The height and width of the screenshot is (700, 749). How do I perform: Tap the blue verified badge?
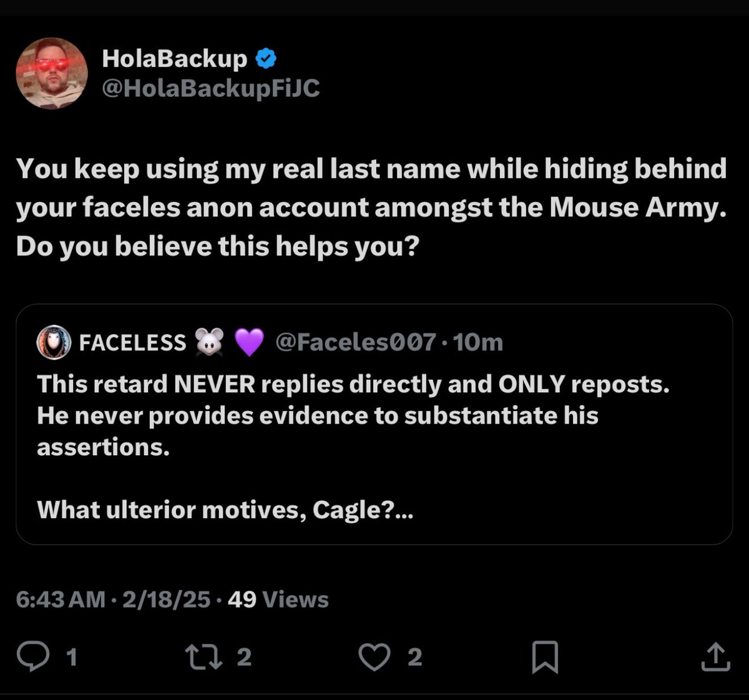click(267, 59)
